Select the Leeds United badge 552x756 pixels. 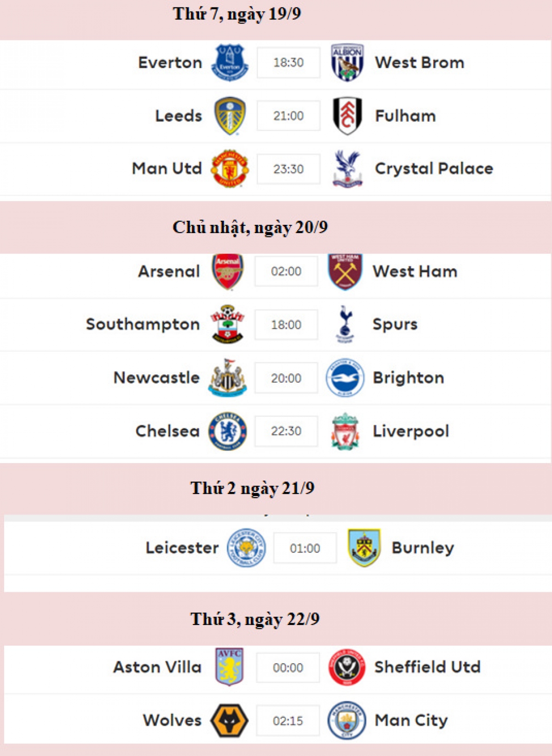coord(230,116)
